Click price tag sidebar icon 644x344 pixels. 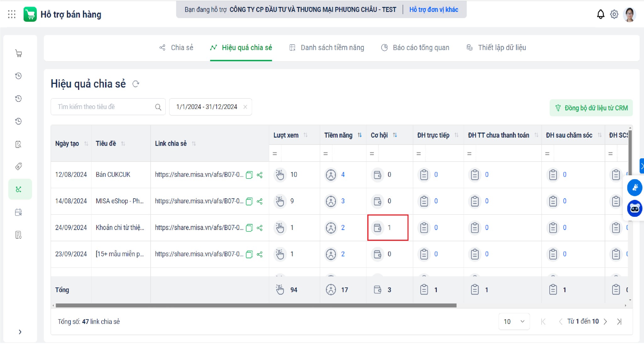(19, 167)
